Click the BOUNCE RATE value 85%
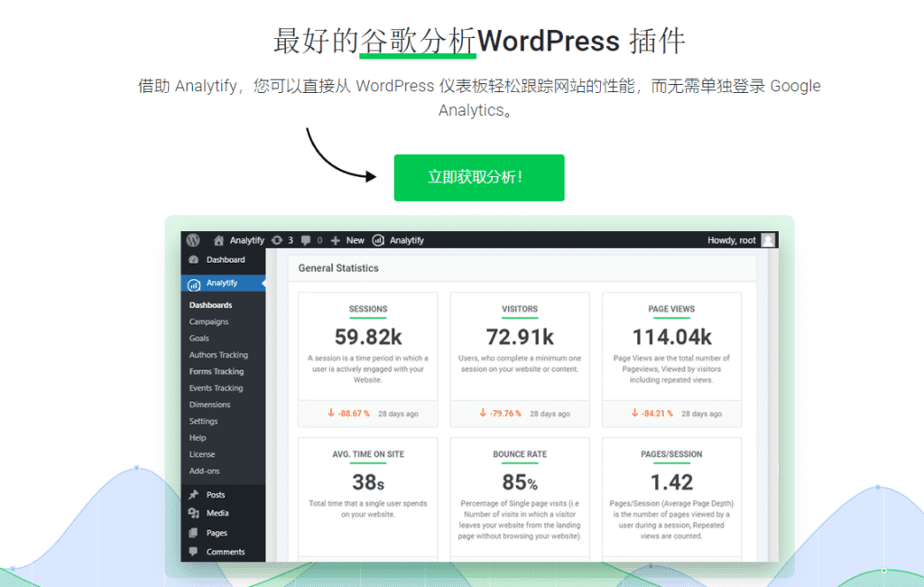924x587 pixels. (x=520, y=482)
